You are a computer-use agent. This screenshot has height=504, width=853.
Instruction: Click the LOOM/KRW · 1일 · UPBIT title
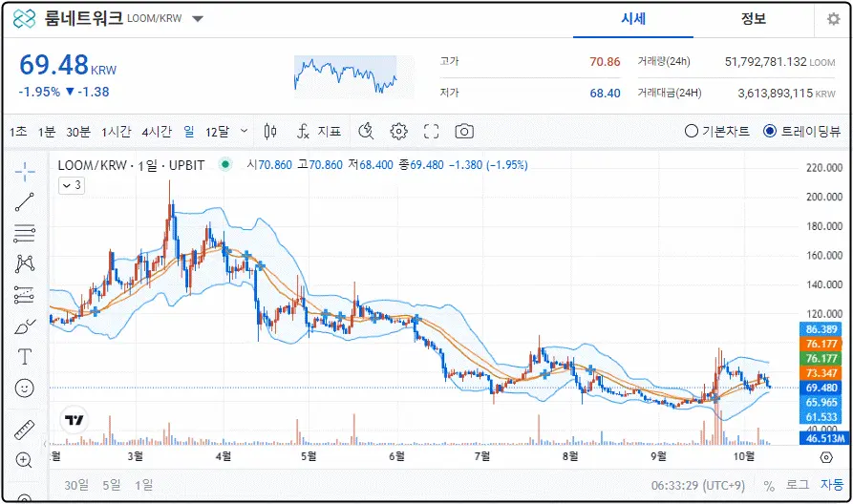(x=131, y=165)
